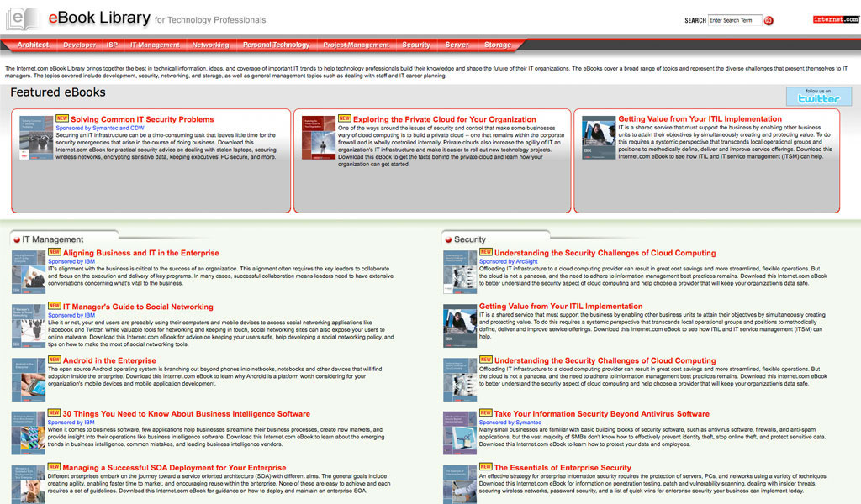Image resolution: width=861 pixels, height=504 pixels.
Task: Select the Project Management tab
Action: [x=357, y=45]
